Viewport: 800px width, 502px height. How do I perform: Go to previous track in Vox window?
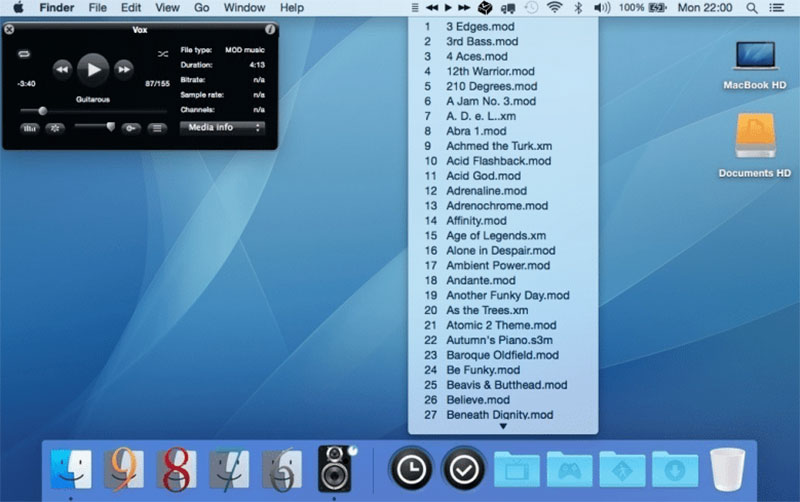[62, 69]
